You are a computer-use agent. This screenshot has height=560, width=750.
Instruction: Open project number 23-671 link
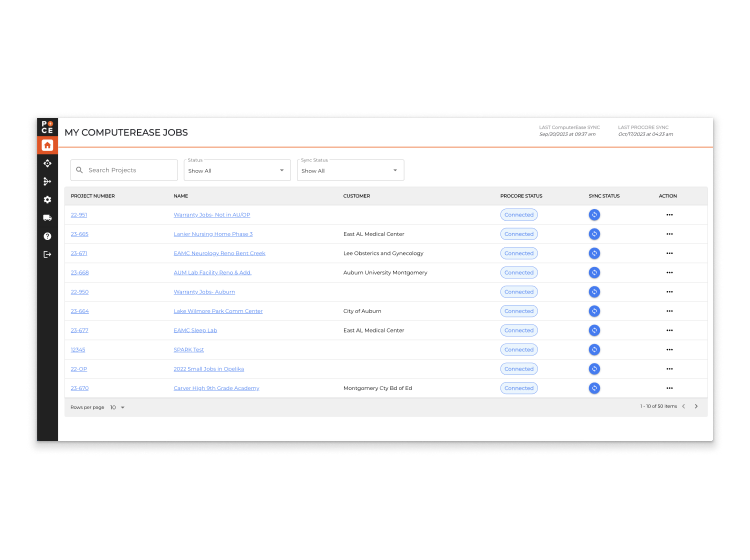click(x=79, y=253)
